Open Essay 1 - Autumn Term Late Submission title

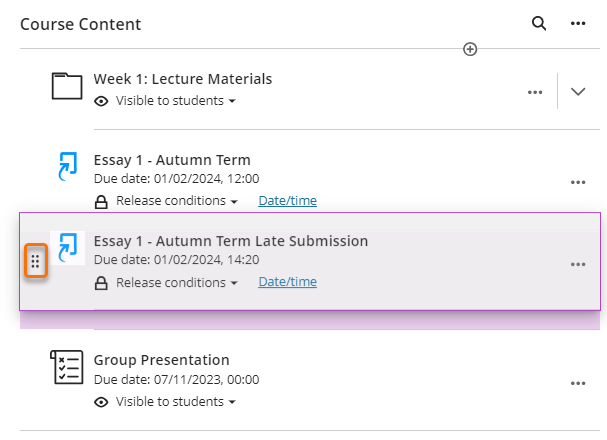(x=231, y=241)
